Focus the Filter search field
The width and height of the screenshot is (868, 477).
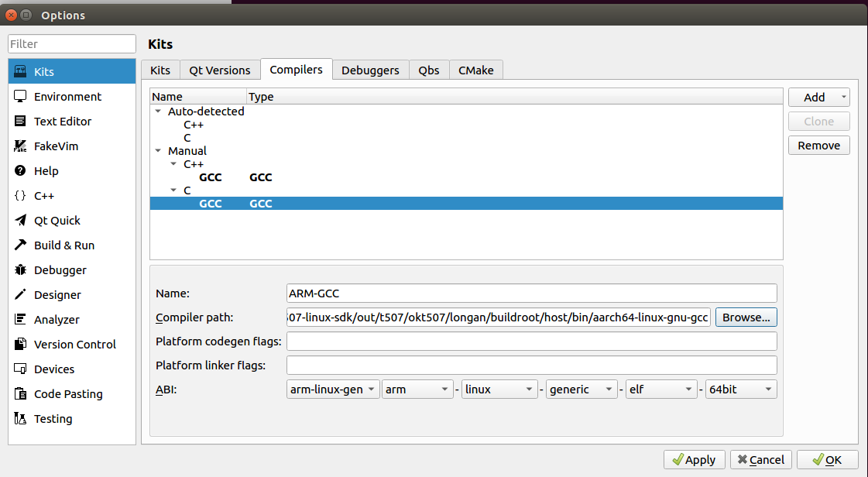click(x=72, y=43)
